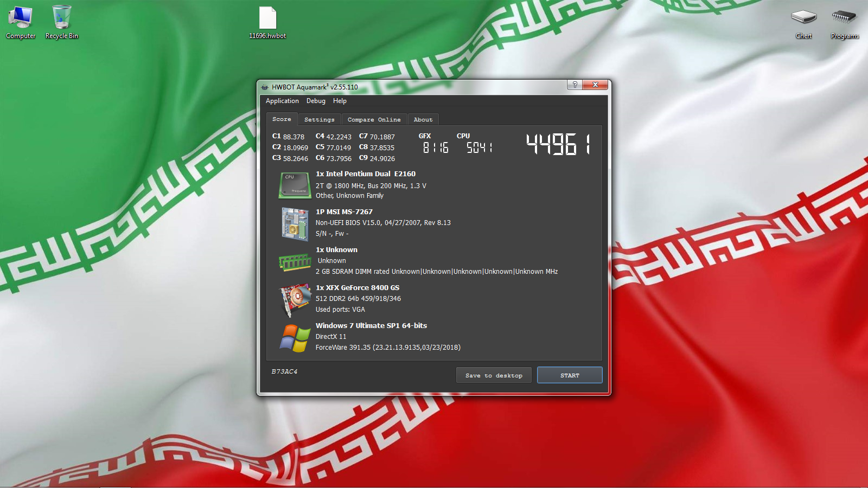Select the 11696.hwbot file icon
This screenshot has width=868, height=488.
(267, 23)
